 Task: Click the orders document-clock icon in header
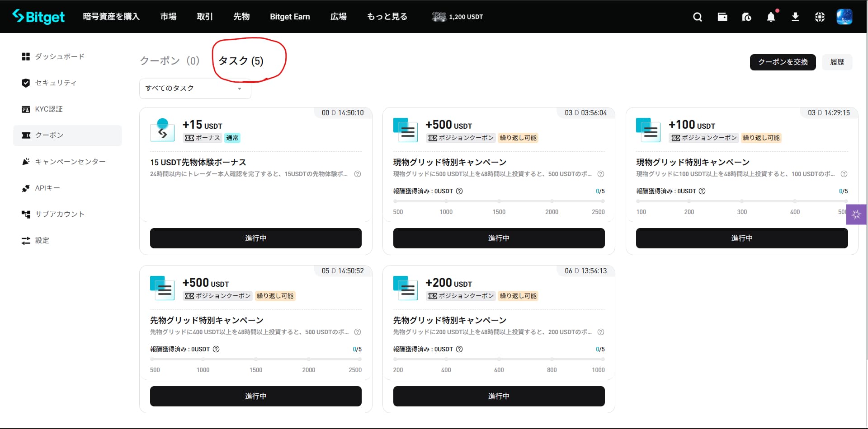[746, 17]
